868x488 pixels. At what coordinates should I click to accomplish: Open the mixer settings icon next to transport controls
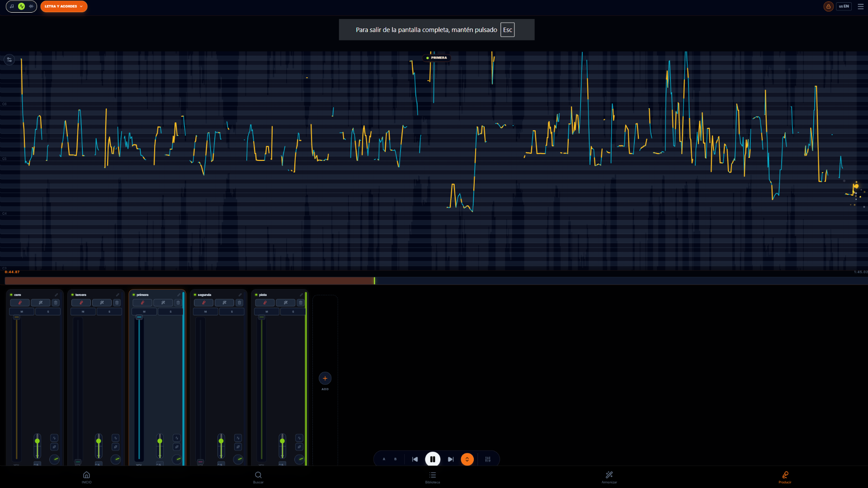tap(488, 459)
